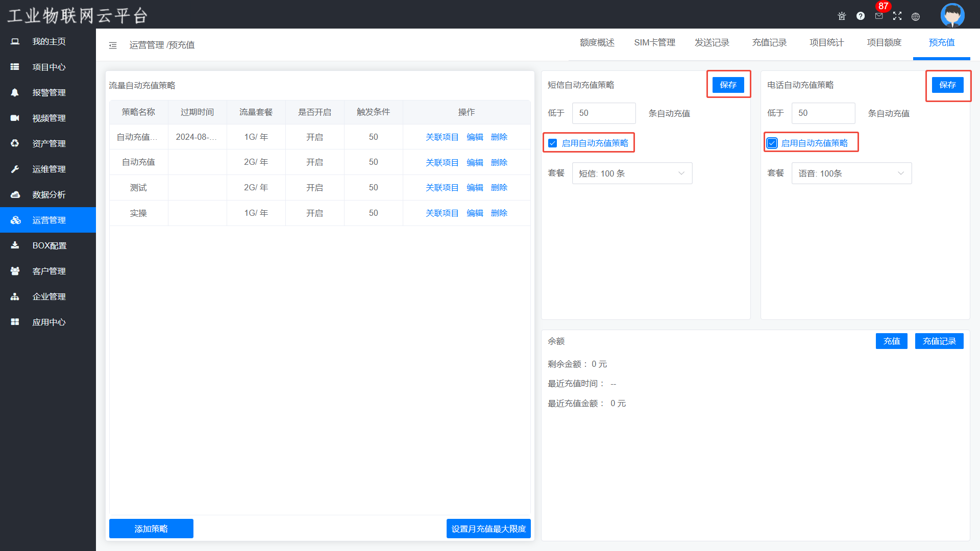980x551 pixels.
Task: Click the 添加策略 button
Action: (x=151, y=529)
